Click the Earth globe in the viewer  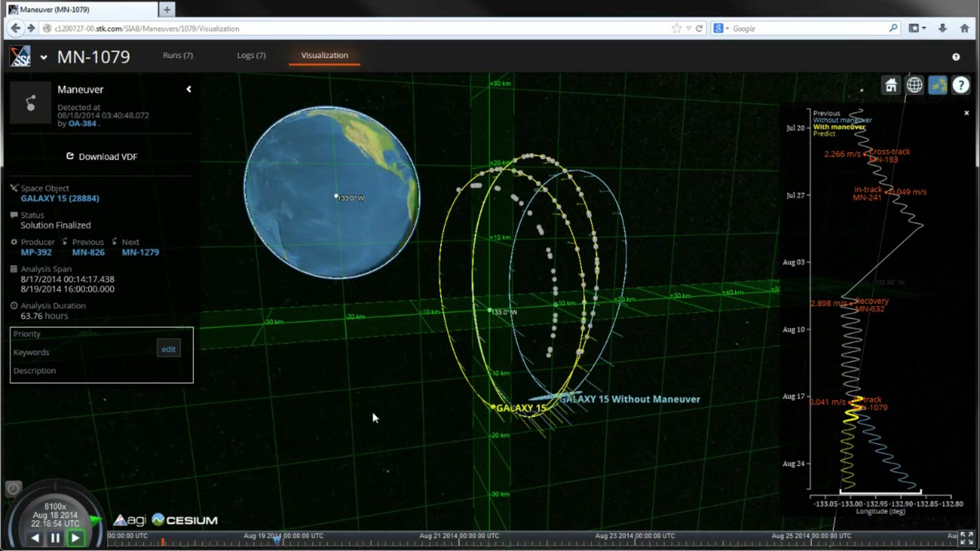click(332, 192)
